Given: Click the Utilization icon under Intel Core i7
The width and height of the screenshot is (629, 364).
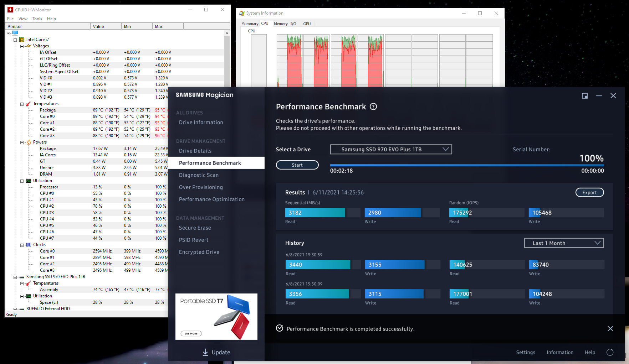Looking at the screenshot, I should pos(29,181).
